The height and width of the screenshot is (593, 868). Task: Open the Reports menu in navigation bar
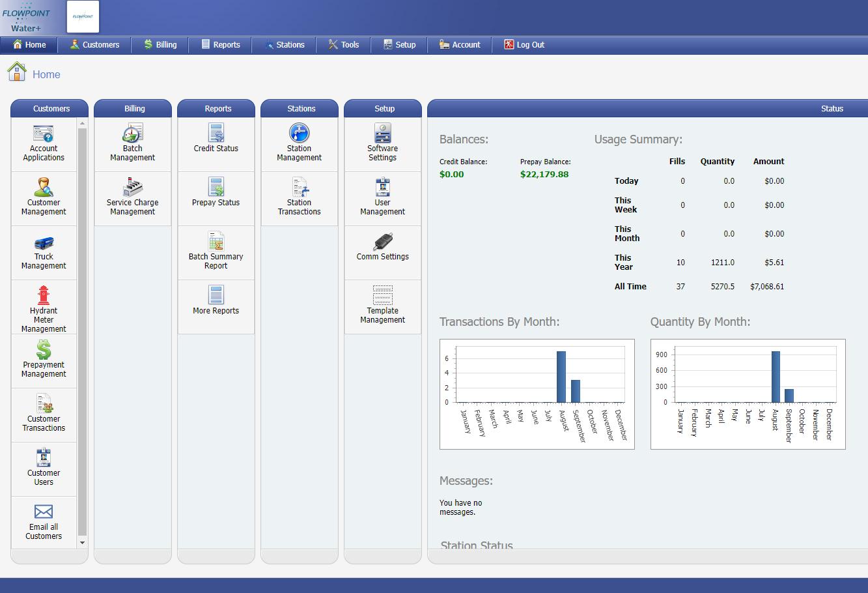point(221,45)
